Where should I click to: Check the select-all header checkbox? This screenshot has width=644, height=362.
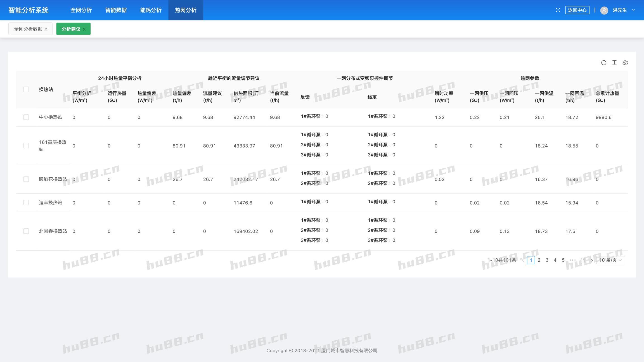[26, 89]
